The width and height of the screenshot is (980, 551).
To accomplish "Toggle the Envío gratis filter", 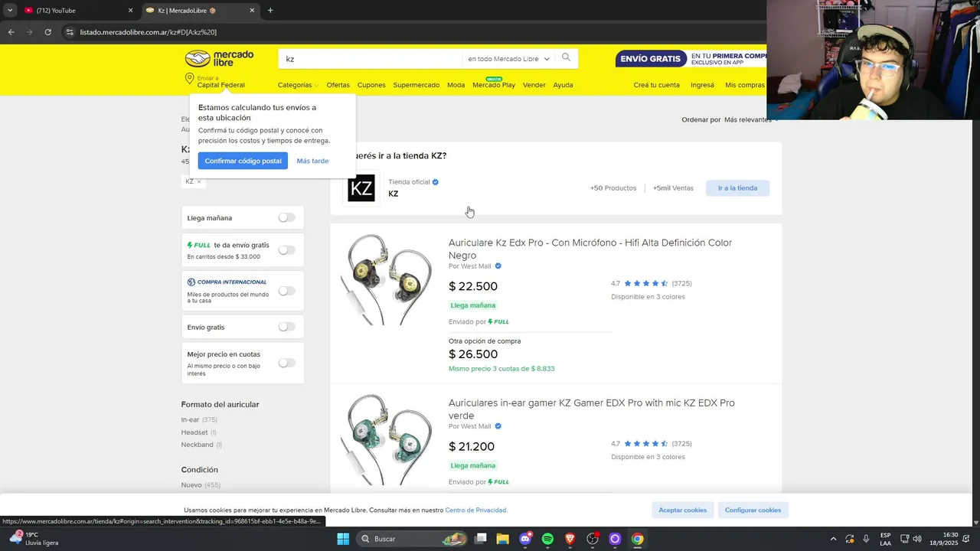I will pos(286,326).
